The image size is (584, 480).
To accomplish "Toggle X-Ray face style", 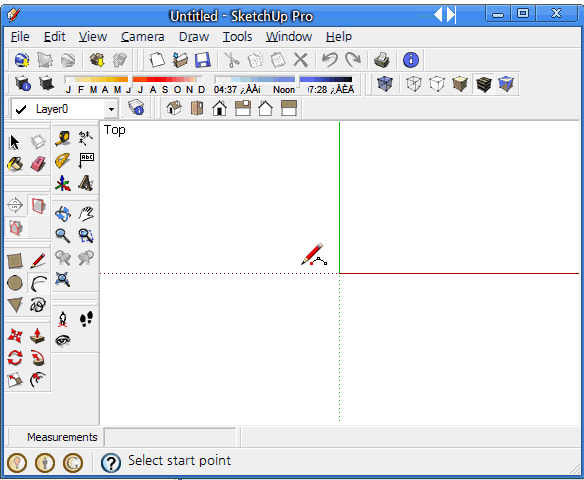I will click(x=385, y=84).
